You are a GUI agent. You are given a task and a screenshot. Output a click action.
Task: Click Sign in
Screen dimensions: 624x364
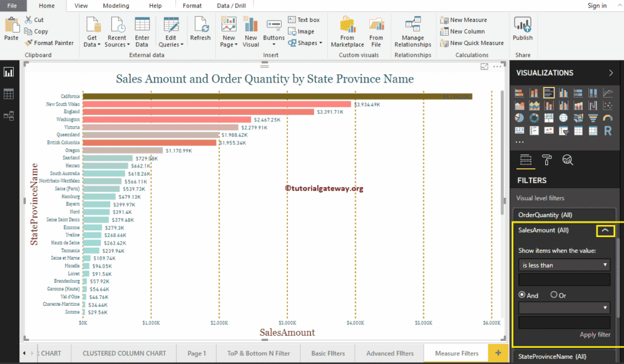click(x=597, y=6)
